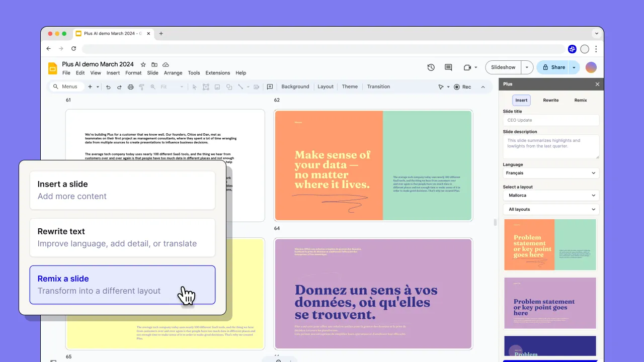Check the cloud document status icon
The height and width of the screenshot is (362, 644).
(166, 64)
